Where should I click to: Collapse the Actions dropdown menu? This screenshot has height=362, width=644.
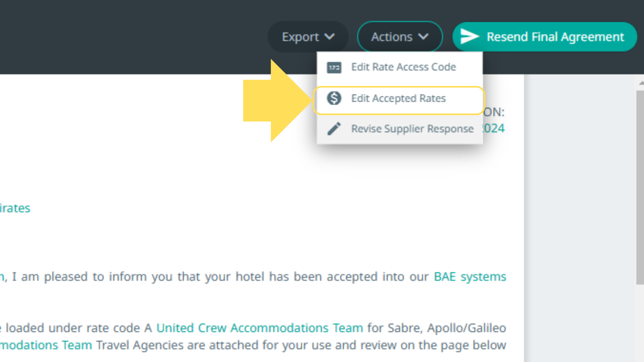(x=399, y=37)
